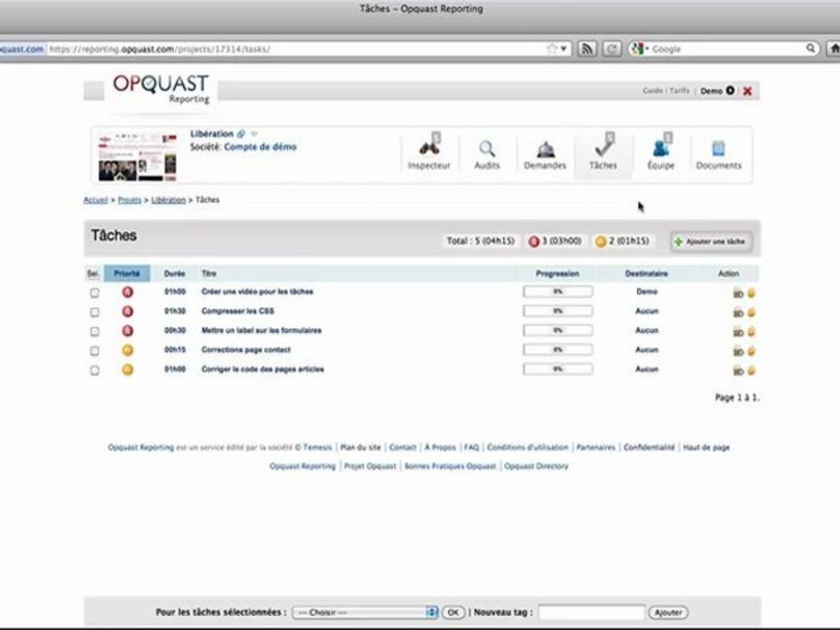840x630 pixels.
Task: Check the box for Compresser les CSS
Action: (x=94, y=312)
